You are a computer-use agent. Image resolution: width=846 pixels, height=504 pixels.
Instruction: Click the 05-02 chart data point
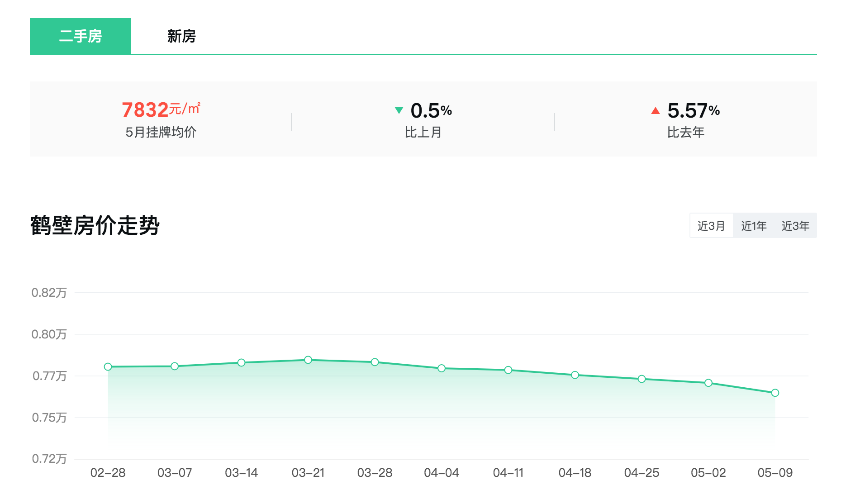[x=708, y=383]
